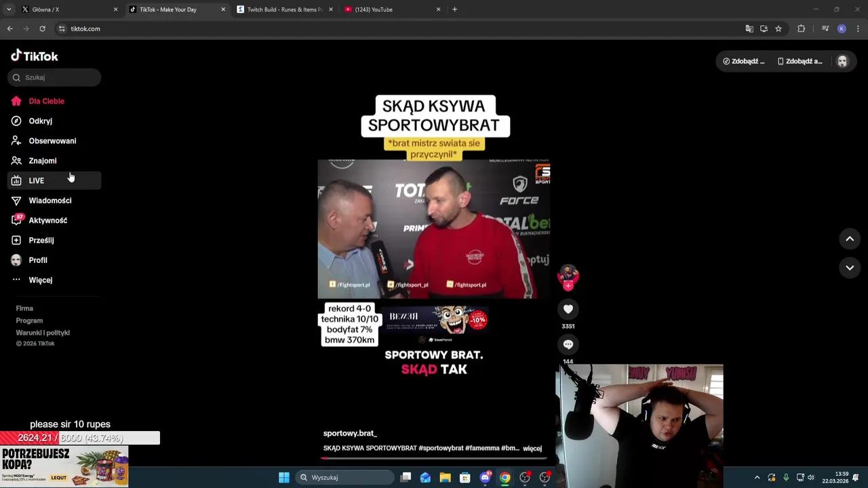Open clock and date in taskbar
Viewport: 868px width, 488px height.
[835, 477]
